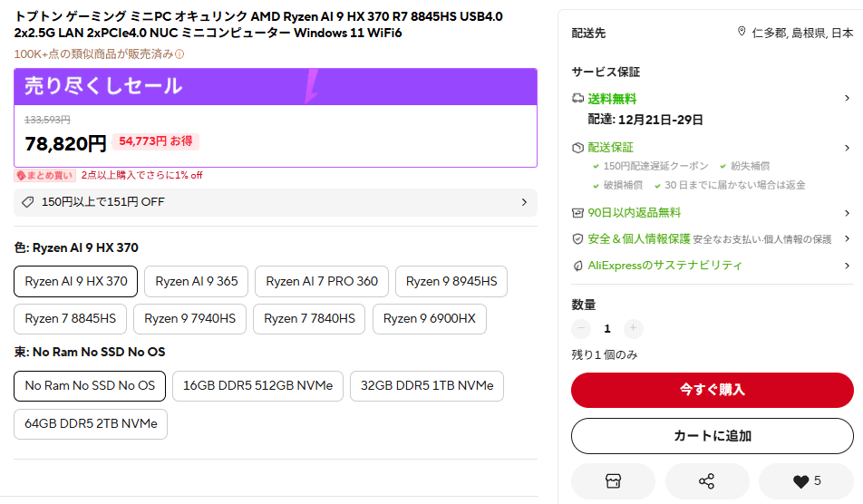Click the wishlist count 5
The width and height of the screenshot is (863, 504).
(818, 481)
